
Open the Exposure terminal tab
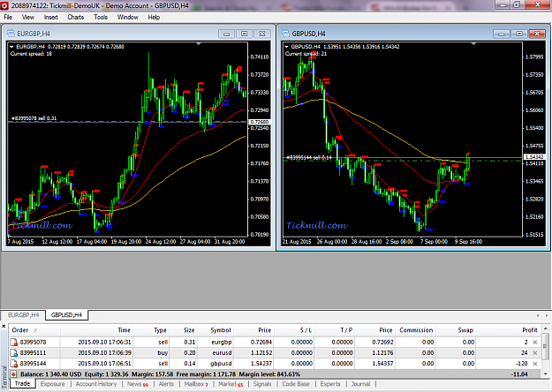[52, 384]
